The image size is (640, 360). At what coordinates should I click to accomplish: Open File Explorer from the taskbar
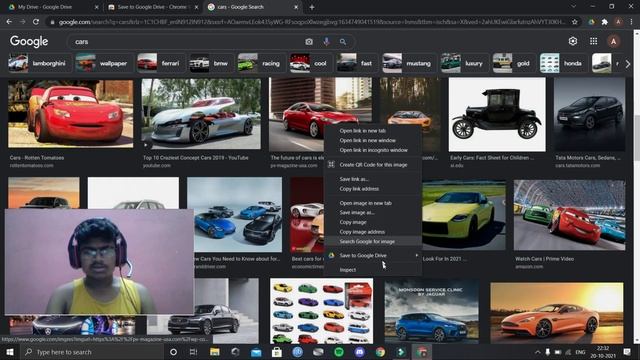click(x=215, y=352)
